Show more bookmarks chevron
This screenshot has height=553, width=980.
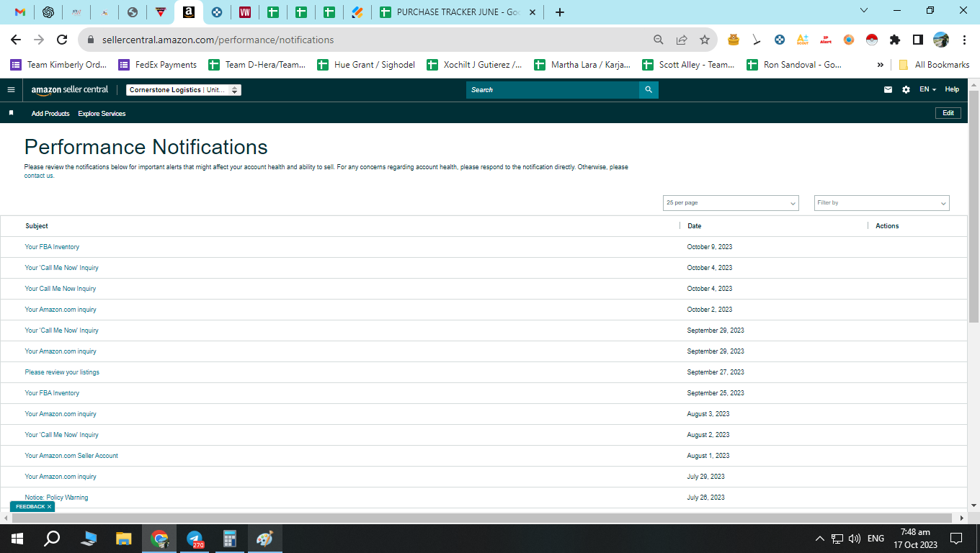pos(881,65)
